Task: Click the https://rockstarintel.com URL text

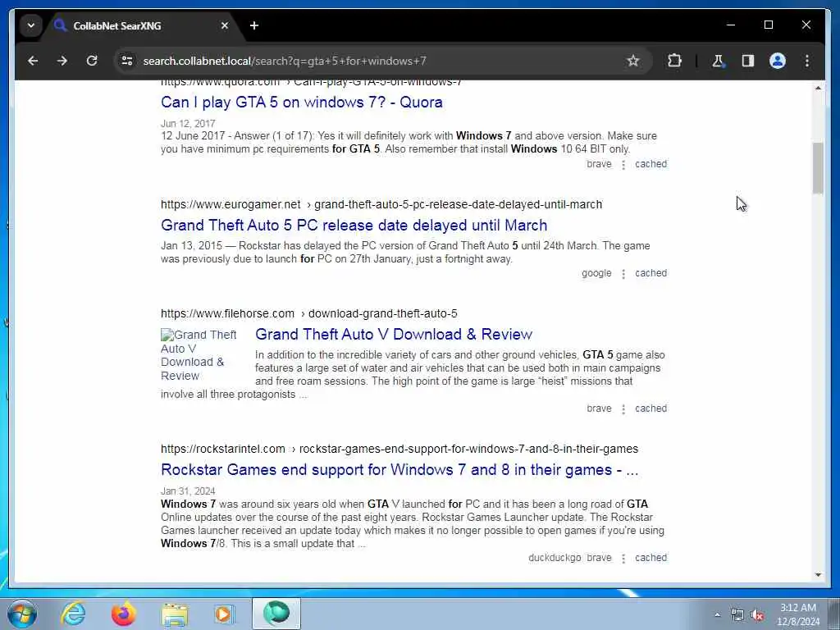Action: (223, 449)
